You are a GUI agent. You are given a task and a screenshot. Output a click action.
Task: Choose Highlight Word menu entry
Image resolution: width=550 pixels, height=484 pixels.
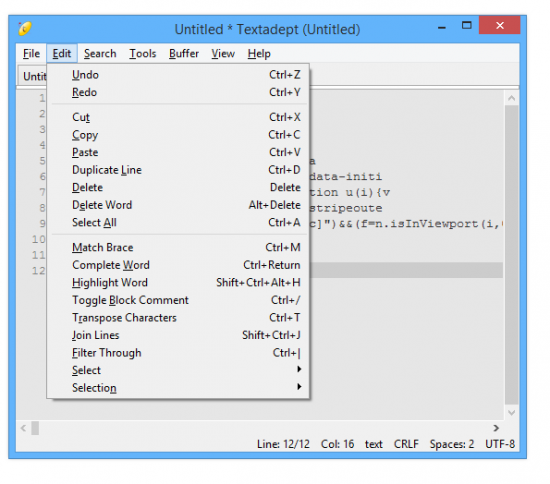click(178, 282)
